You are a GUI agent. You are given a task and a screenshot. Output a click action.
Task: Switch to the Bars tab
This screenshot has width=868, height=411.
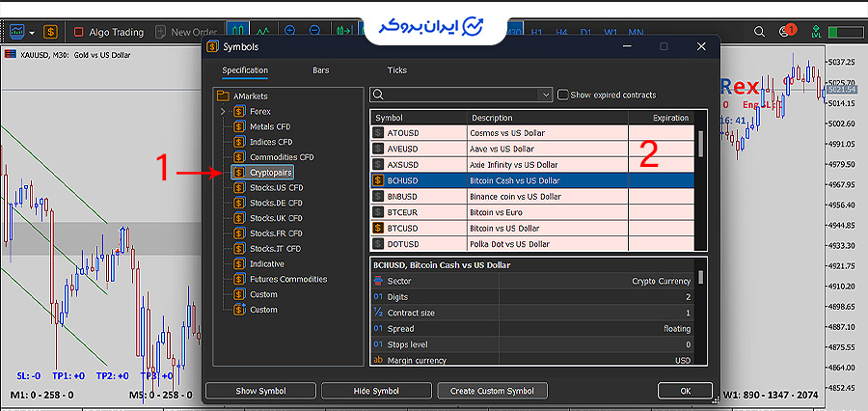point(320,70)
